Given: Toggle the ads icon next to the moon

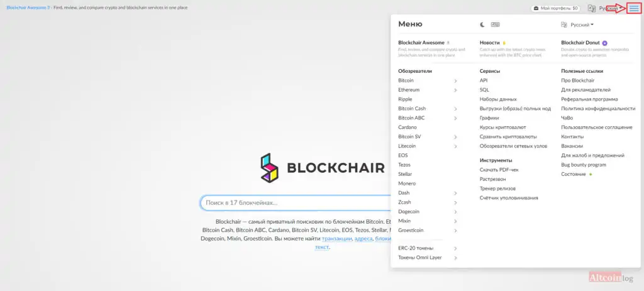Looking at the screenshot, I should point(496,25).
